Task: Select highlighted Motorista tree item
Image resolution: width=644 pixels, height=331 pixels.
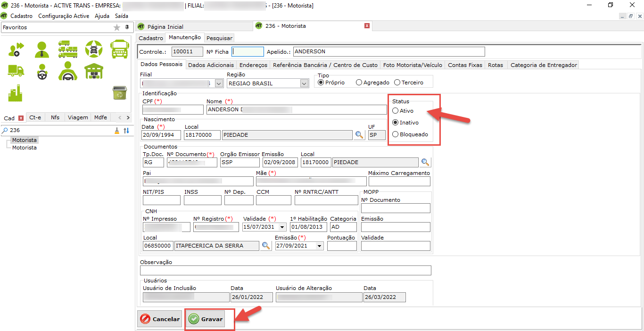Action: point(25,140)
